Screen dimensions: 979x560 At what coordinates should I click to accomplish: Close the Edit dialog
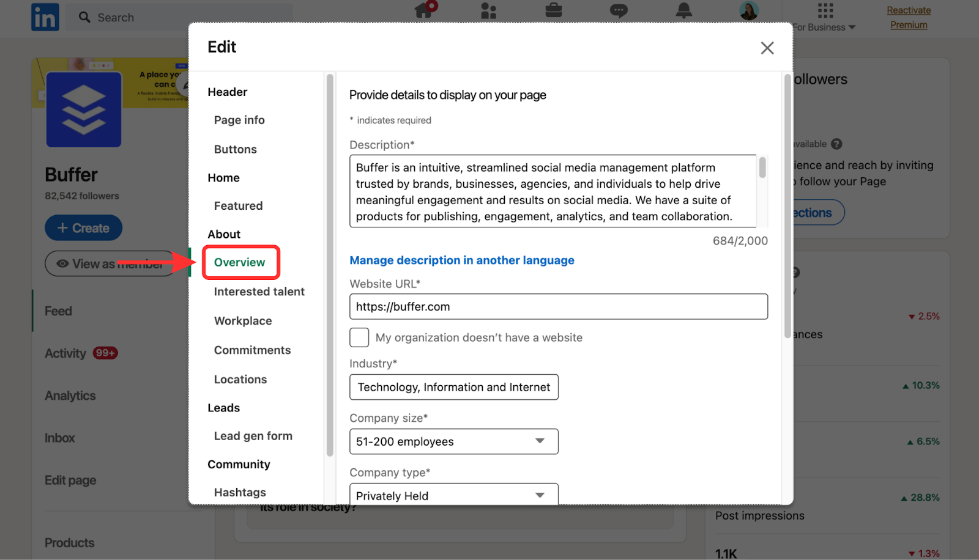point(767,48)
